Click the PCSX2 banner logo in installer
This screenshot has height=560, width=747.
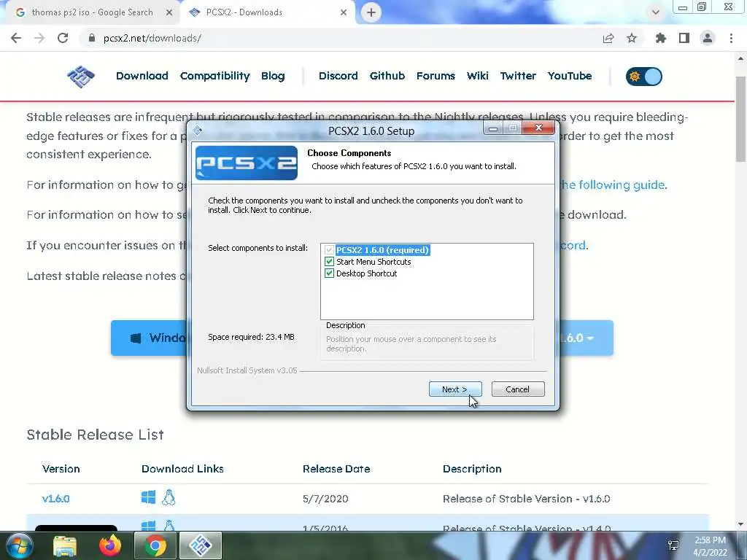(x=247, y=163)
